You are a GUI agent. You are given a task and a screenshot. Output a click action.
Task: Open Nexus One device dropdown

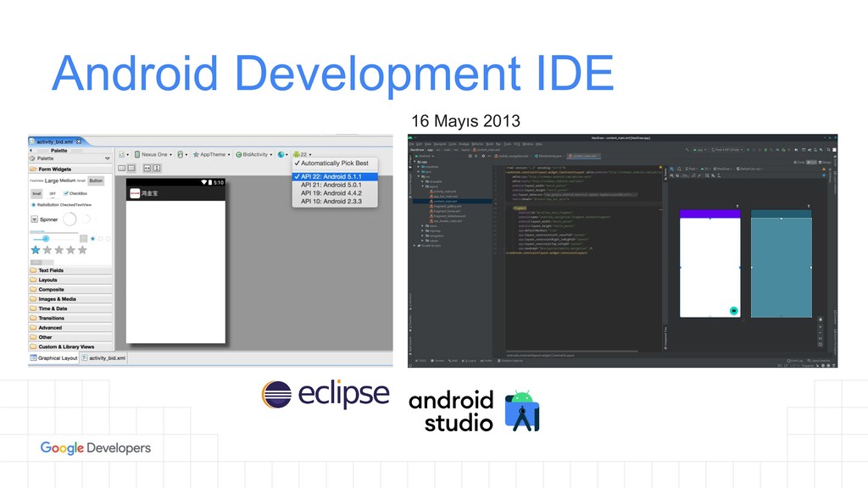(153, 154)
